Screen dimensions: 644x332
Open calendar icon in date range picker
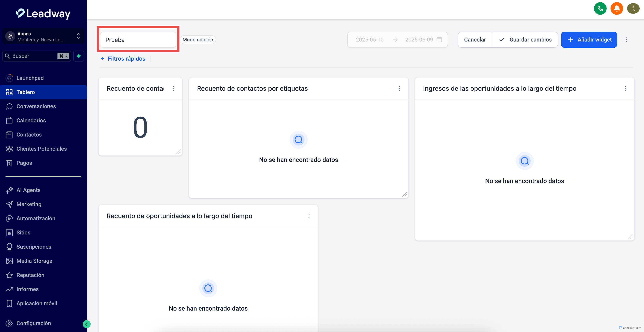tap(439, 40)
